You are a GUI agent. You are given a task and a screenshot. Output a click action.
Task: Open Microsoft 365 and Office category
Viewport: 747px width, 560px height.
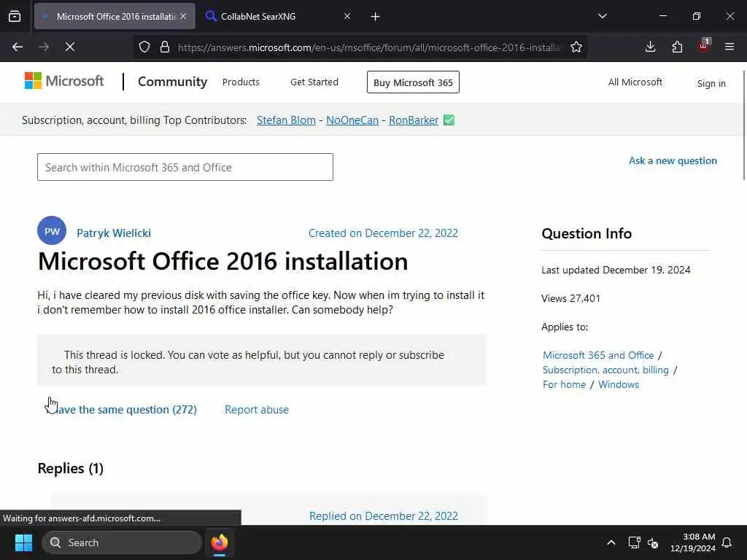(598, 355)
